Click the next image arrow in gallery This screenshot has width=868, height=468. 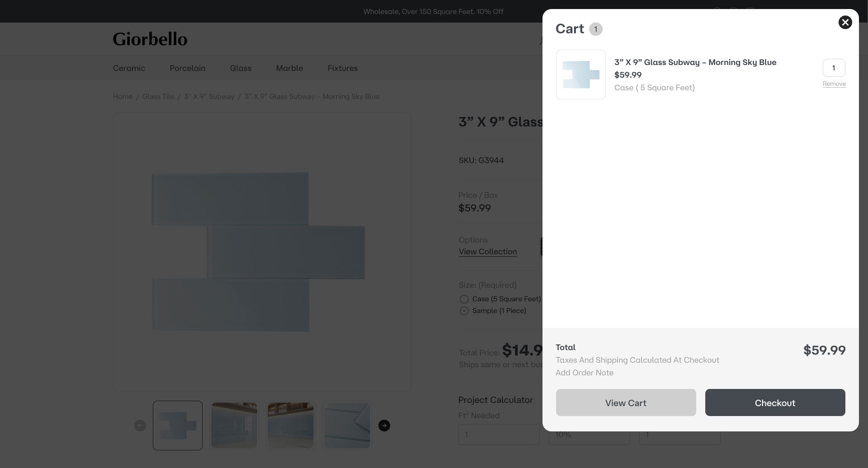(384, 426)
